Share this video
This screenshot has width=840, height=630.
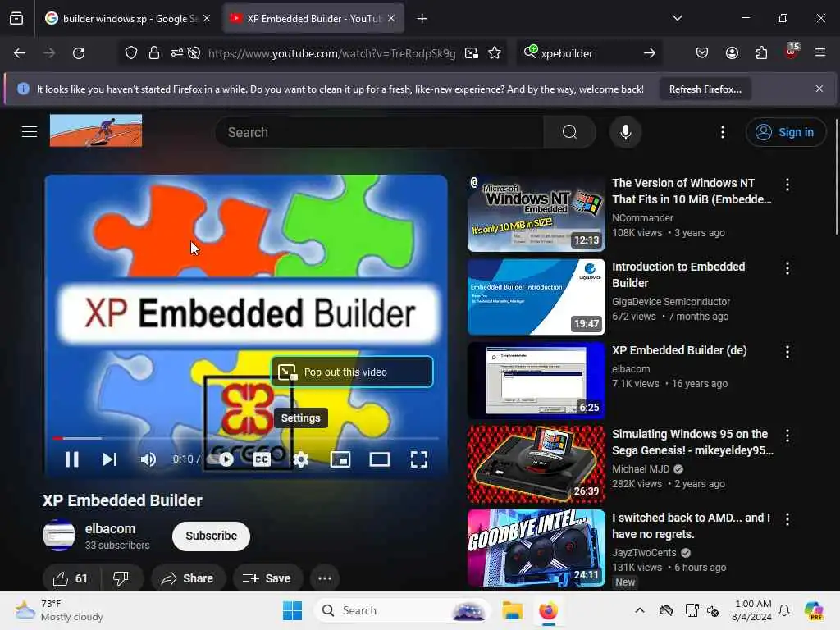188,578
